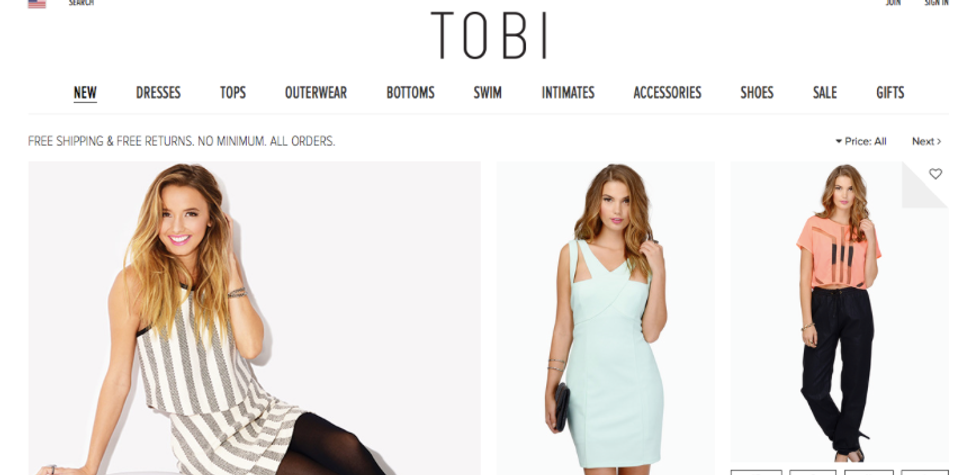View the mint green dress product

pos(606,318)
